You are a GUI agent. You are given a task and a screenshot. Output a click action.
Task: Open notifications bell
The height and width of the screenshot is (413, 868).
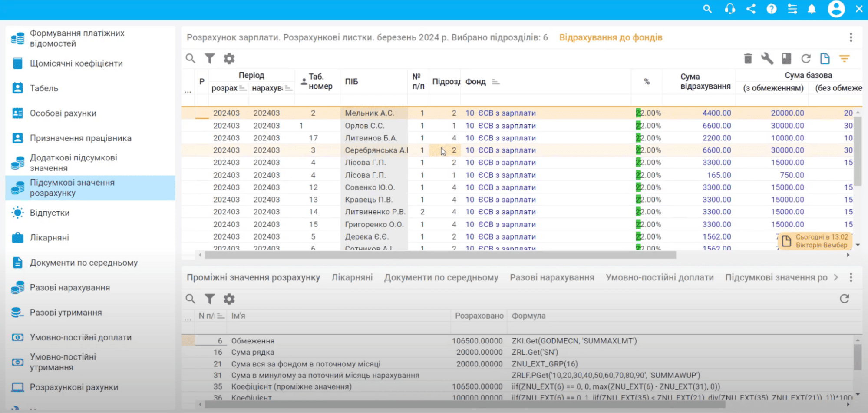(812, 9)
